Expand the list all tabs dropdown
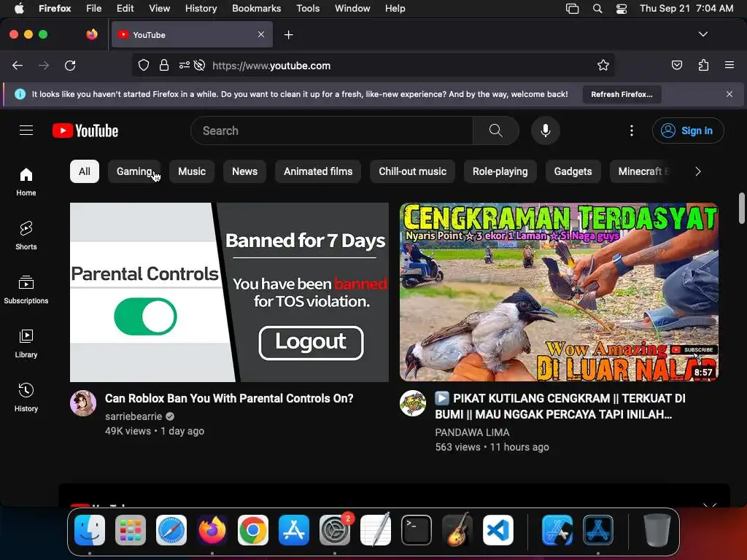Screen dimensions: 747x560 click(x=703, y=34)
